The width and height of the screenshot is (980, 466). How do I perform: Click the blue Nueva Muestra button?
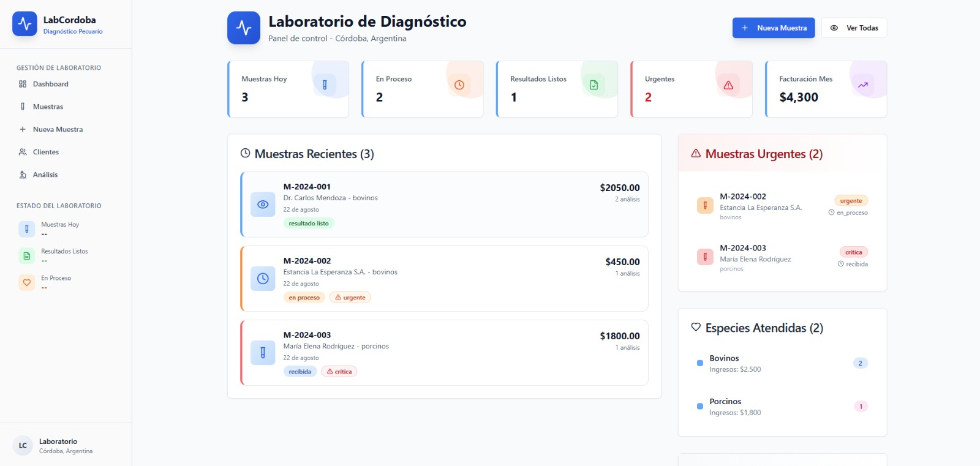(x=774, y=28)
